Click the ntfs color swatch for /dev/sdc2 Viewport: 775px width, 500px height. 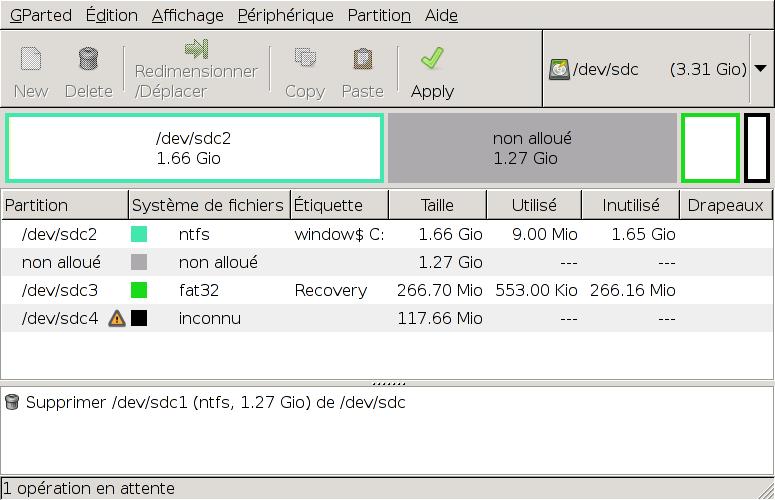[x=139, y=235]
